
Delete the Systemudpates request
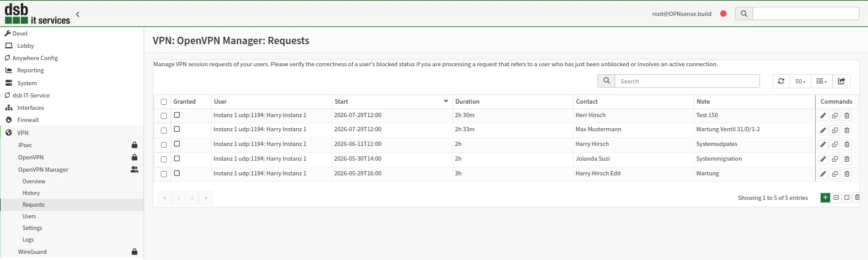[x=847, y=145]
